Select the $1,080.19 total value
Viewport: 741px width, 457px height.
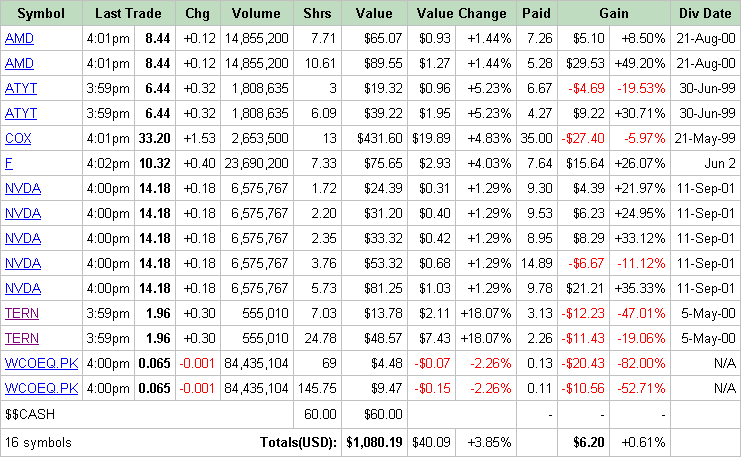pos(374,442)
